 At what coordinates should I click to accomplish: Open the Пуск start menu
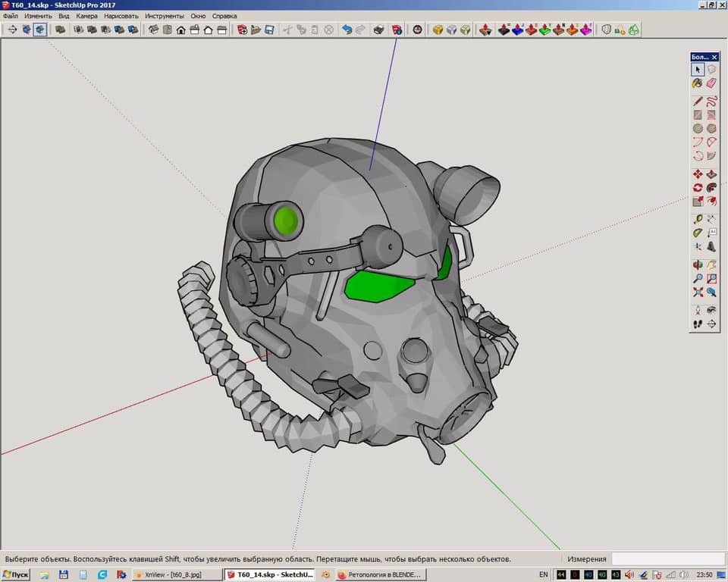15,574
